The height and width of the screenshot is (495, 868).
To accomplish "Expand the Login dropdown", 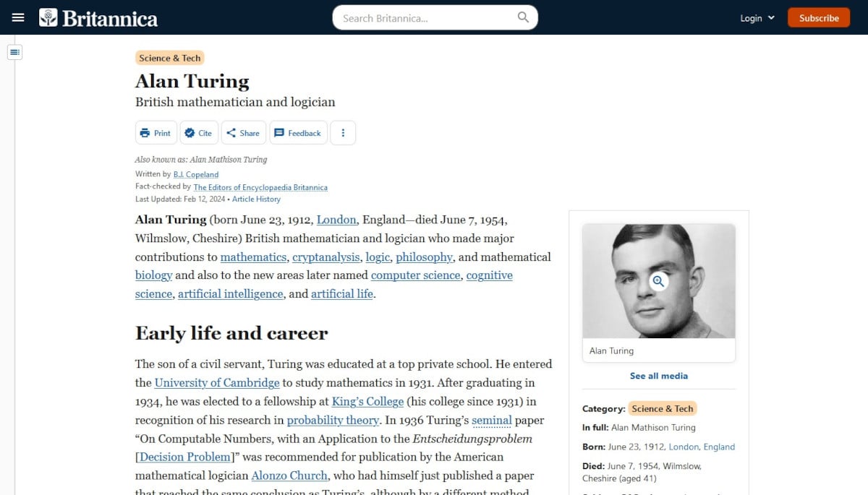I will [x=757, y=17].
